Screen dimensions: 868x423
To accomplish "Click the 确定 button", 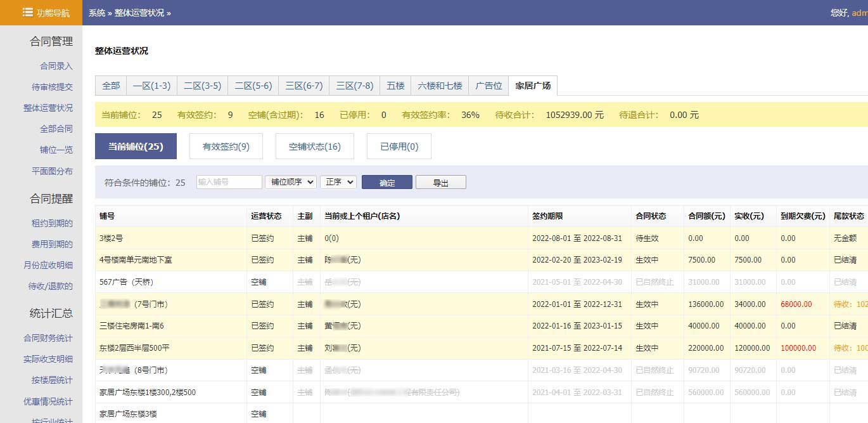I will click(387, 183).
